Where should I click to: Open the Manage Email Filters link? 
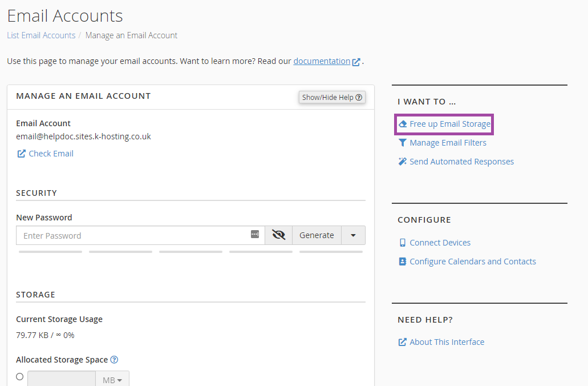448,143
